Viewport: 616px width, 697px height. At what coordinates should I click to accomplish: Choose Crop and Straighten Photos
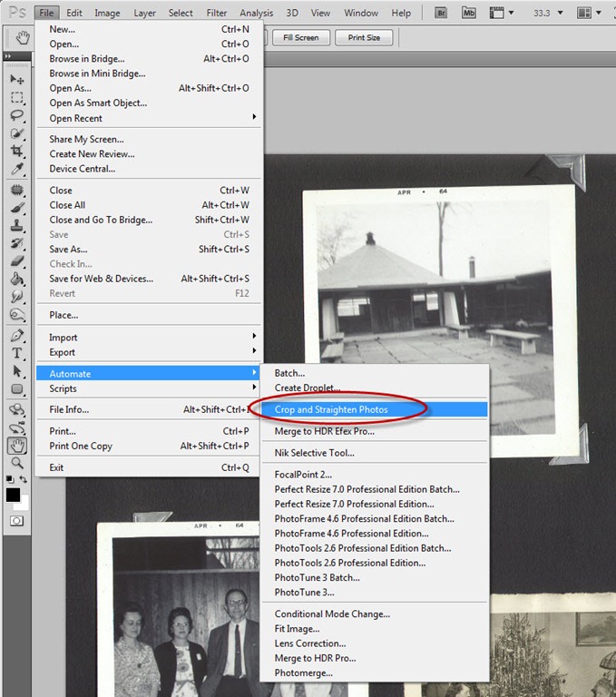coord(374,409)
